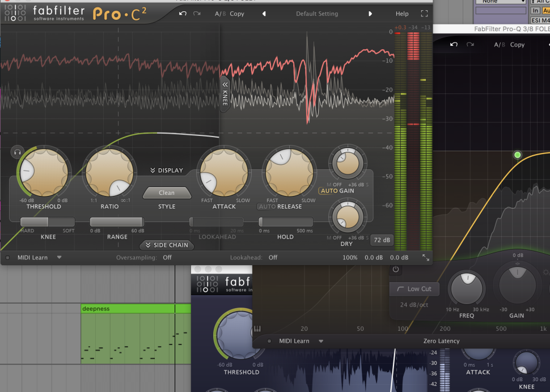
Task: Click the Pro-C 2 undo arrow
Action: pyautogui.click(x=183, y=14)
